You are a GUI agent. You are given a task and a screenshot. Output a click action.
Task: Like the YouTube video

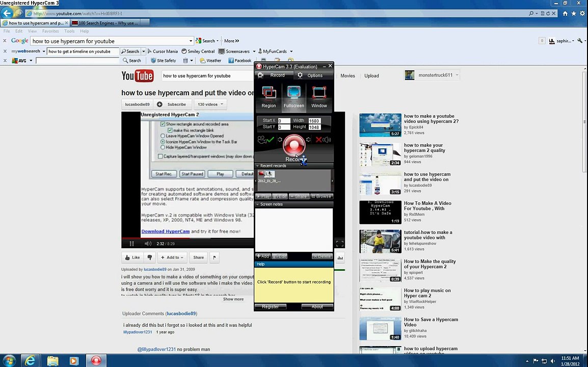(132, 257)
